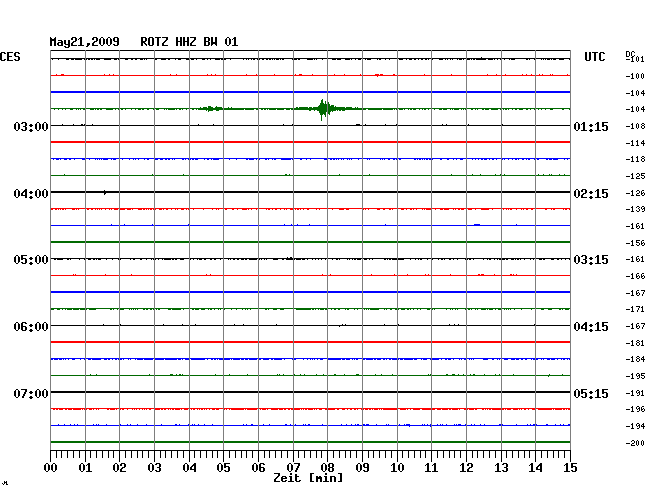Viewport: 650px width, 494px height.
Task: Click the 02:15 UTC time label
Action: pyautogui.click(x=591, y=194)
